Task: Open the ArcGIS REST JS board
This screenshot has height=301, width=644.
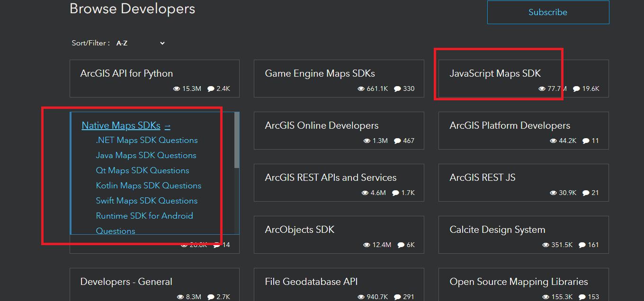Action: coord(483,177)
